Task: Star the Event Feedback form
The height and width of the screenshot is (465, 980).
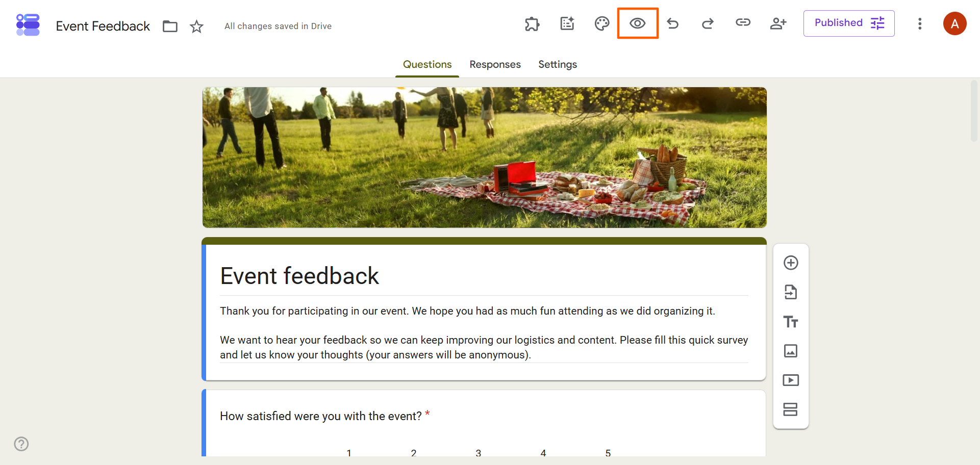Action: pos(196,26)
